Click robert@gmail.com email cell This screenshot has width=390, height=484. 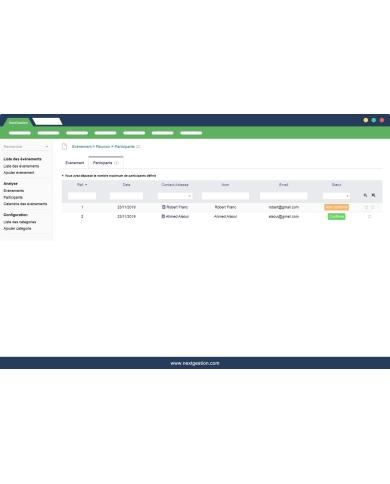(x=284, y=207)
